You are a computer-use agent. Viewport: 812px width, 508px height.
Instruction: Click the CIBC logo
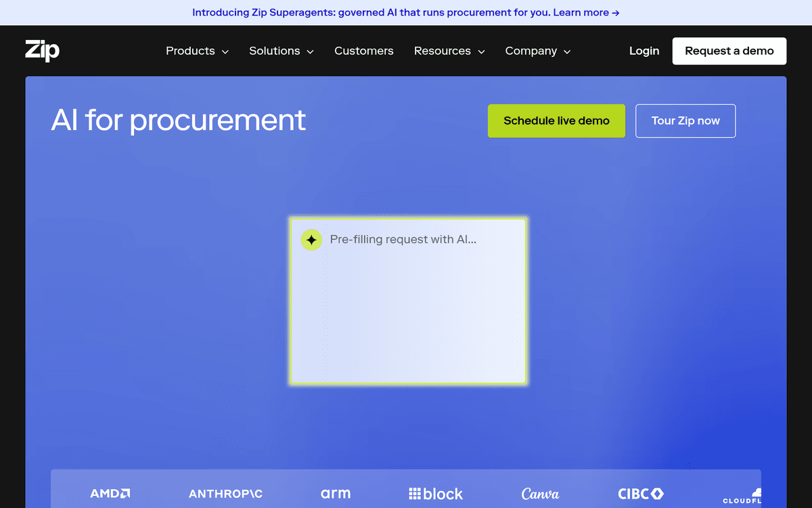click(x=640, y=494)
